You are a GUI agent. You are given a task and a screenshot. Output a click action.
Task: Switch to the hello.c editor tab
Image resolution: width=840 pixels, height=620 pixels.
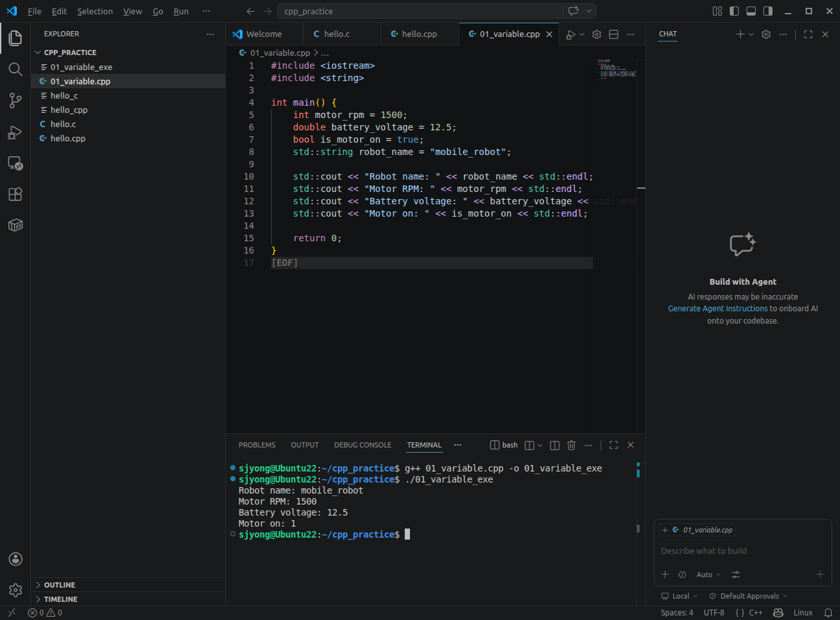click(342, 34)
